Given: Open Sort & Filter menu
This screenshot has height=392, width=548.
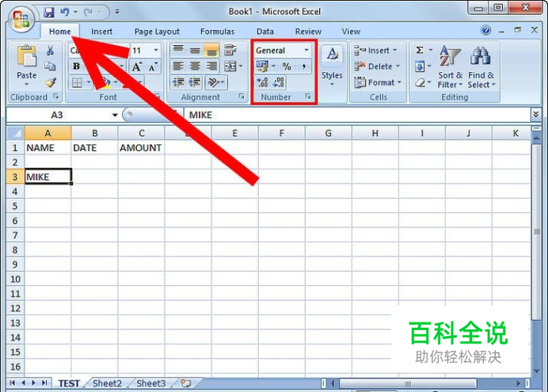Looking at the screenshot, I should [x=450, y=67].
